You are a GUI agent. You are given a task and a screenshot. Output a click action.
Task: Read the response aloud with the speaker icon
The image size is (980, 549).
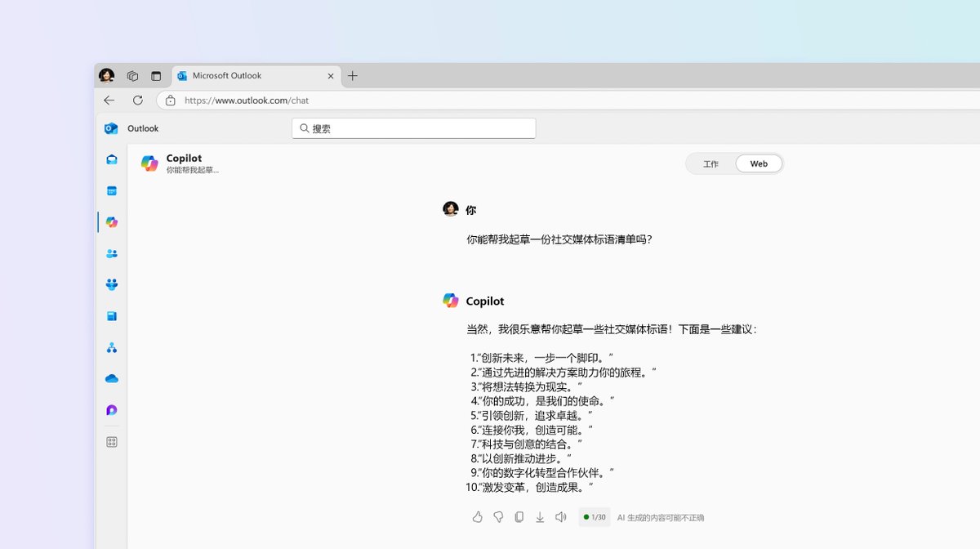pyautogui.click(x=561, y=517)
